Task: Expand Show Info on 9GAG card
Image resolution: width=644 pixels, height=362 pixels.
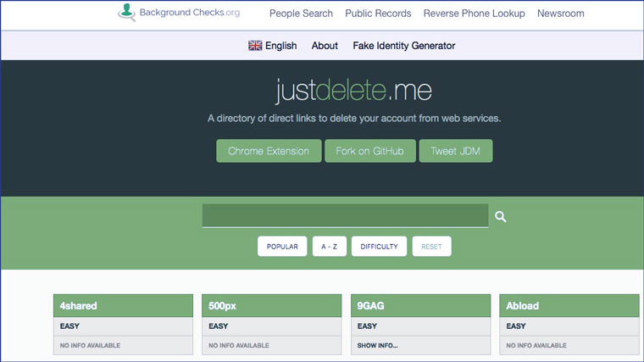Action: (377, 346)
